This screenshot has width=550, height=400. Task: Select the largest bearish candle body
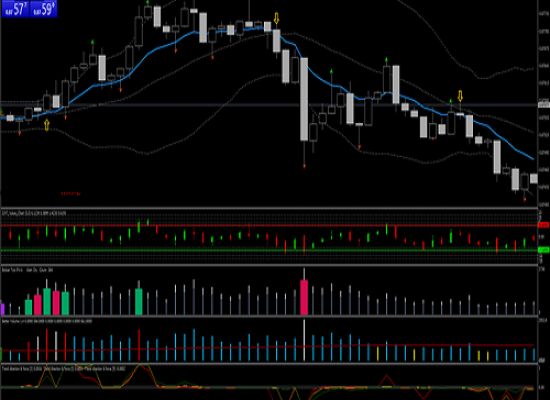(x=304, y=99)
